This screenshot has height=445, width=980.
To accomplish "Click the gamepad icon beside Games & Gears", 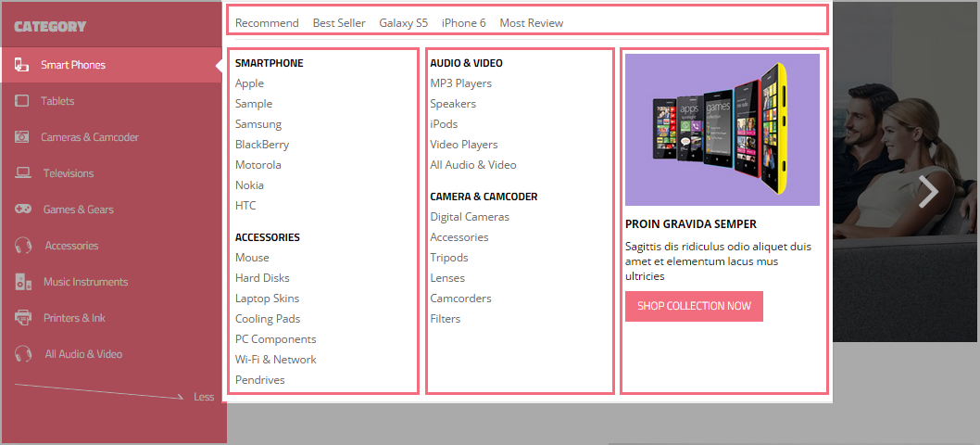I will [23, 209].
